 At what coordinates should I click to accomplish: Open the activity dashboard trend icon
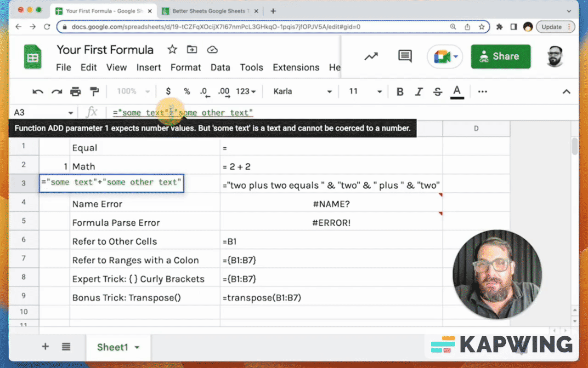[371, 56]
